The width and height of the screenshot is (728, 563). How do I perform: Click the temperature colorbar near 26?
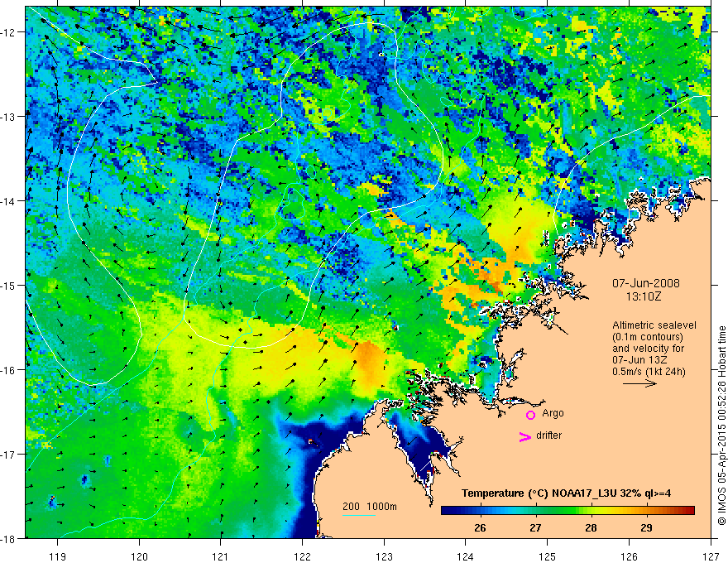click(480, 511)
